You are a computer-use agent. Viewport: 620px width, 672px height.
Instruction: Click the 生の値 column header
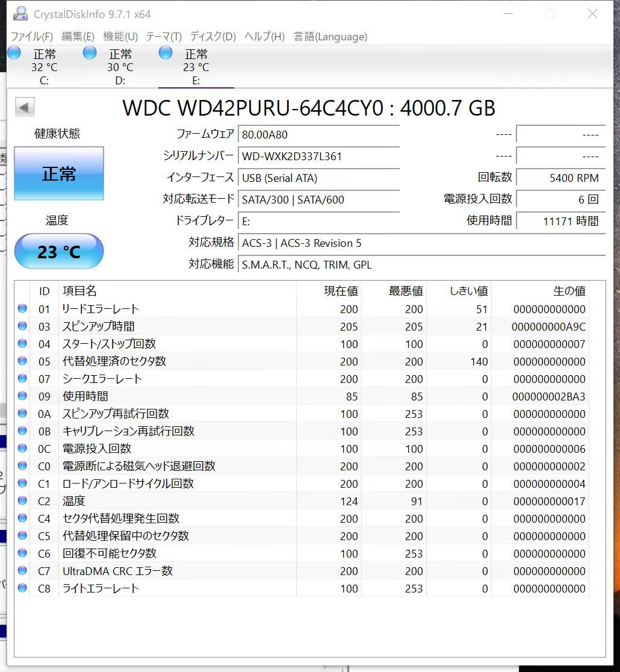[x=541, y=291]
